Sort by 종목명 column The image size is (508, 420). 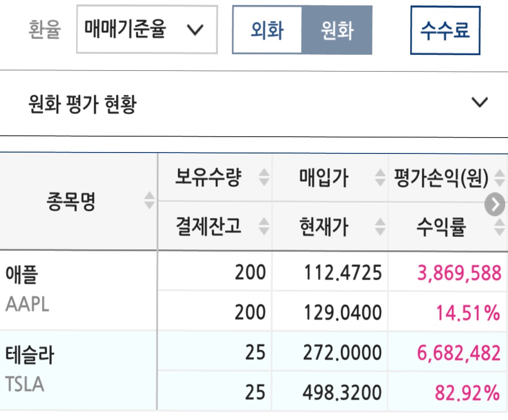[149, 200]
